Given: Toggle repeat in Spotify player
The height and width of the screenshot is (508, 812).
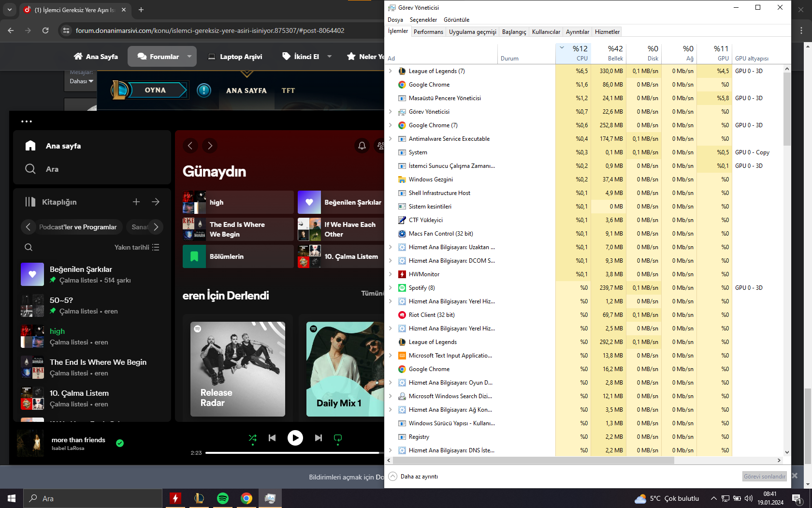Looking at the screenshot, I should 338,438.
